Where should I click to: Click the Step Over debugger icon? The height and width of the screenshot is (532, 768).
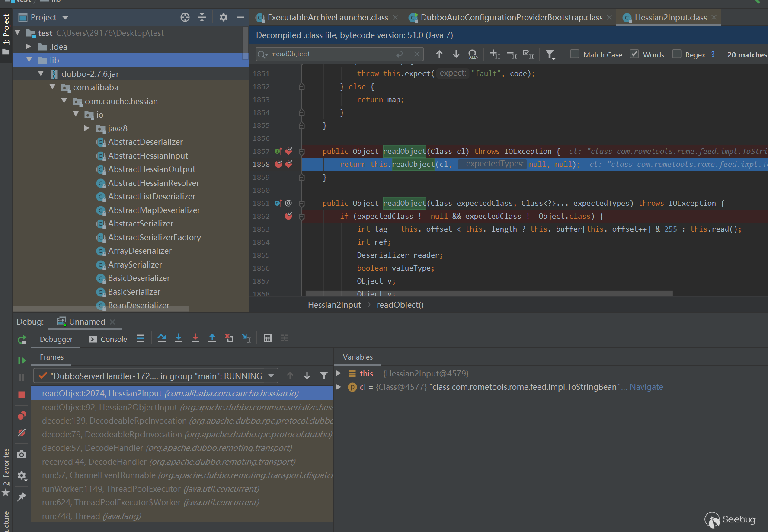(x=162, y=338)
